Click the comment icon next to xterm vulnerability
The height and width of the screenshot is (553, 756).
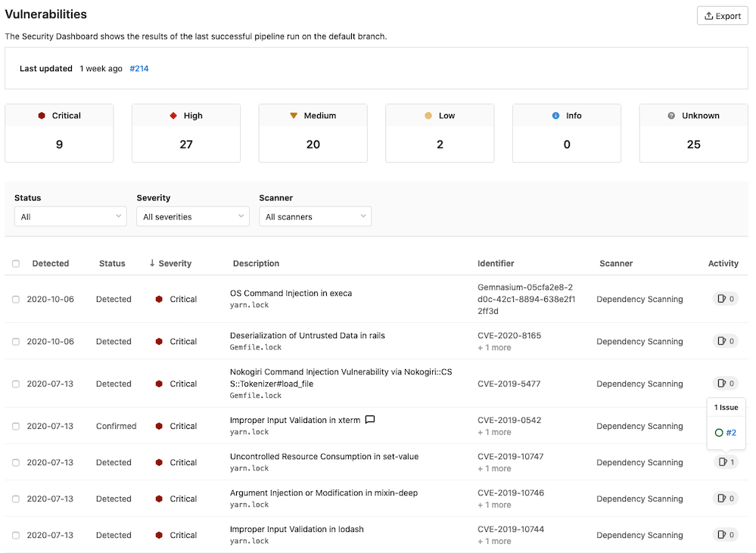[370, 420]
